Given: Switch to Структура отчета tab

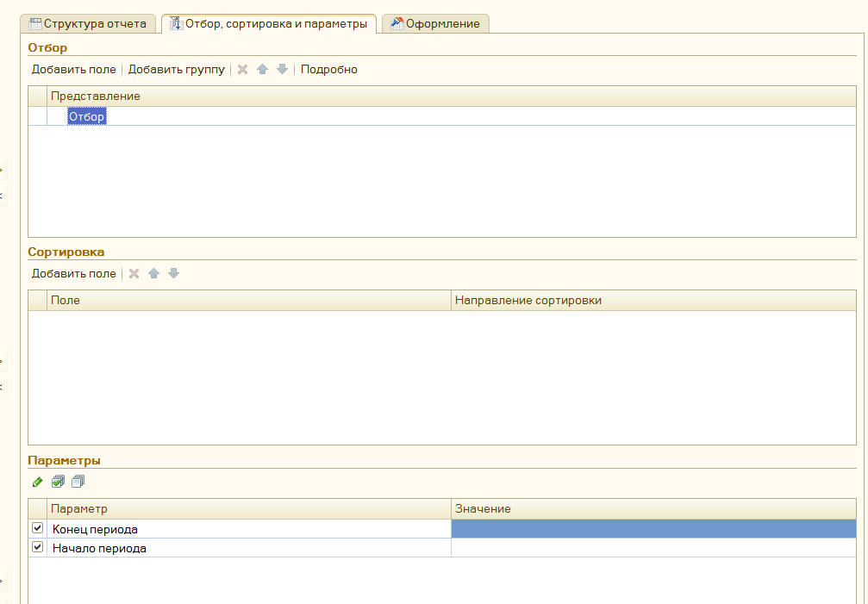Looking at the screenshot, I should 88,24.
